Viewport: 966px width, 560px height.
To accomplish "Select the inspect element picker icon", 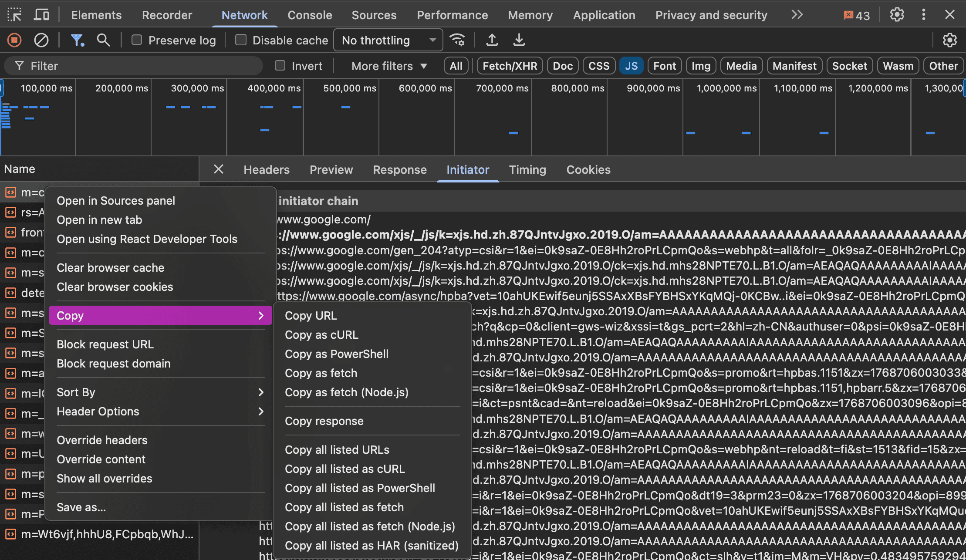I will coord(14,15).
